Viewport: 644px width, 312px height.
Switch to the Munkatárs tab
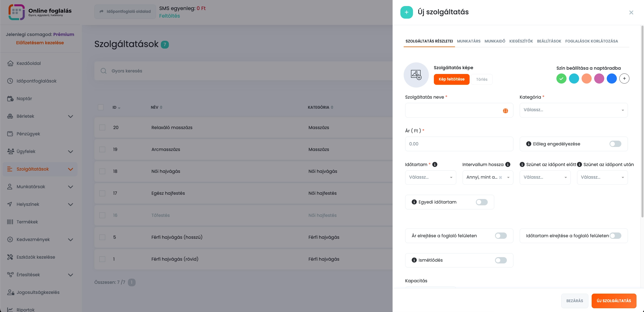(x=468, y=41)
